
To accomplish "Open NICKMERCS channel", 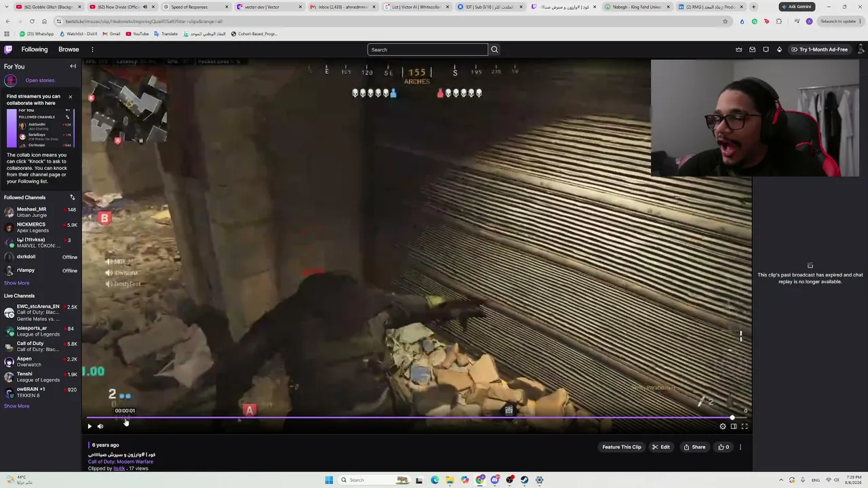I will tap(41, 227).
